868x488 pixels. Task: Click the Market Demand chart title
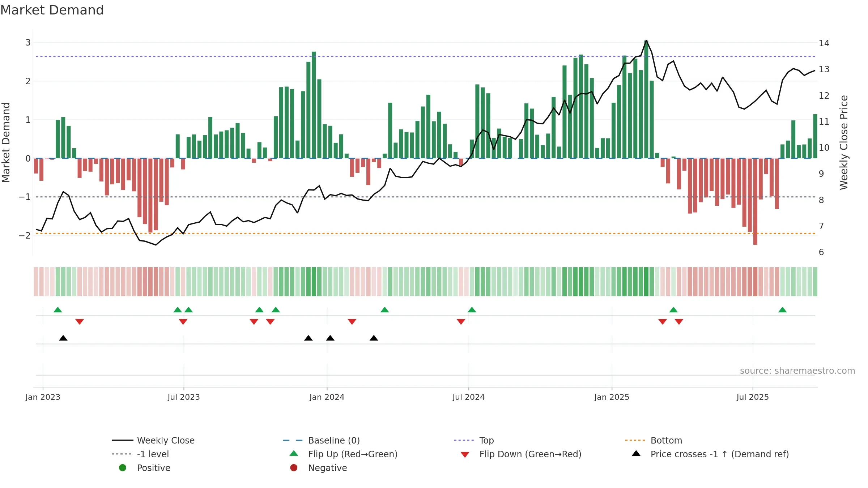(x=52, y=10)
